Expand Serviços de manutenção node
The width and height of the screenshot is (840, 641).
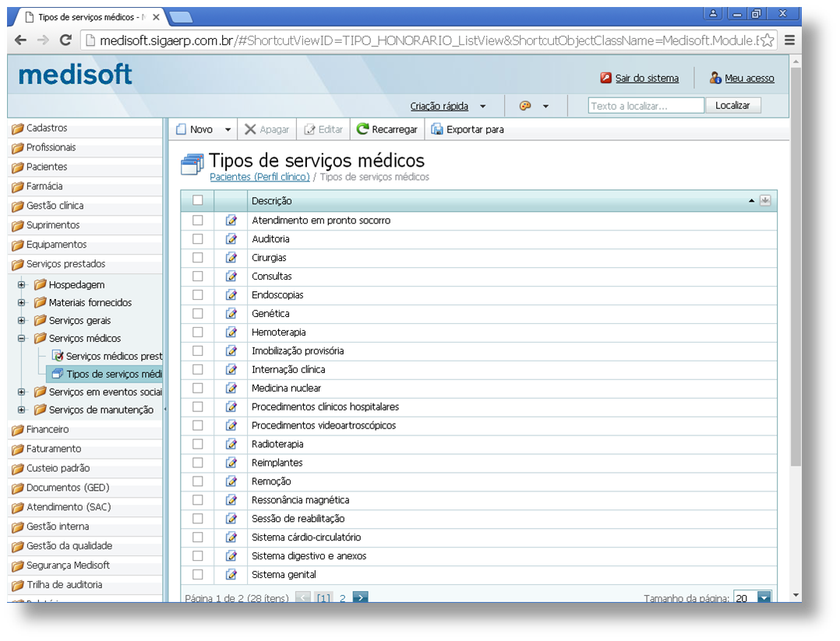click(22, 410)
